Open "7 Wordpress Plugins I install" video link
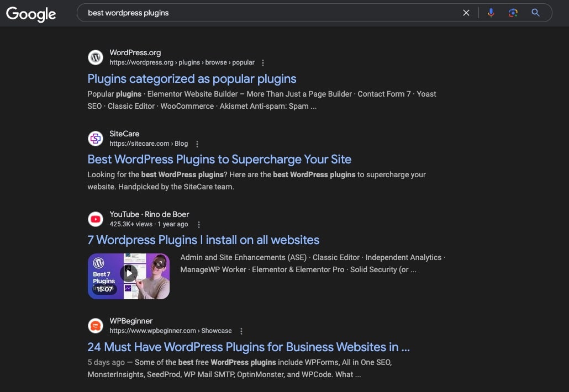569x392 pixels. click(x=203, y=240)
